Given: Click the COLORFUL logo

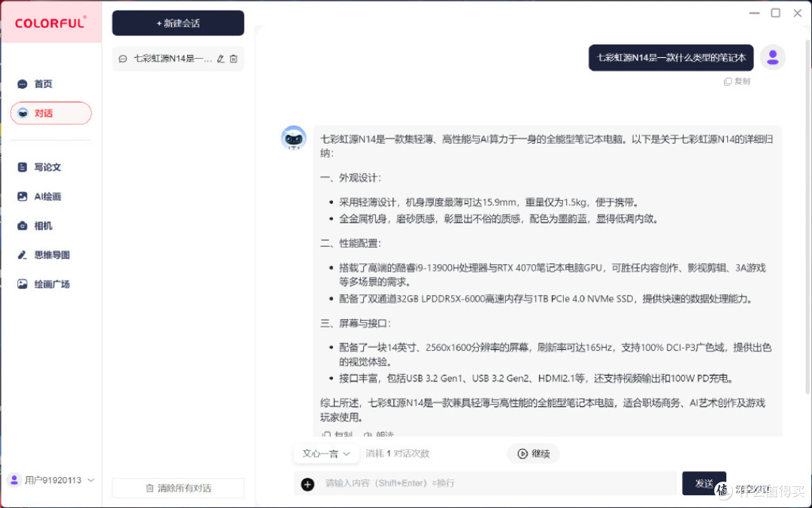Looking at the screenshot, I should click(x=50, y=23).
